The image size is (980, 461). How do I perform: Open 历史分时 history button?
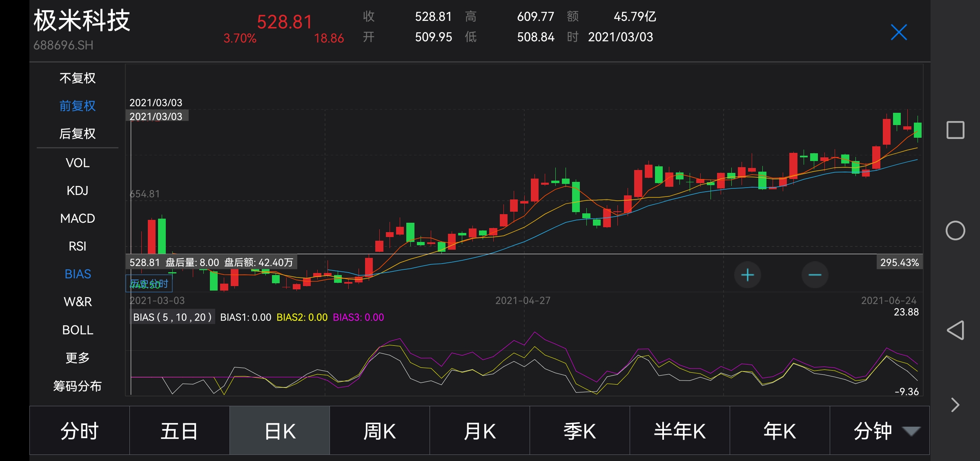[149, 283]
